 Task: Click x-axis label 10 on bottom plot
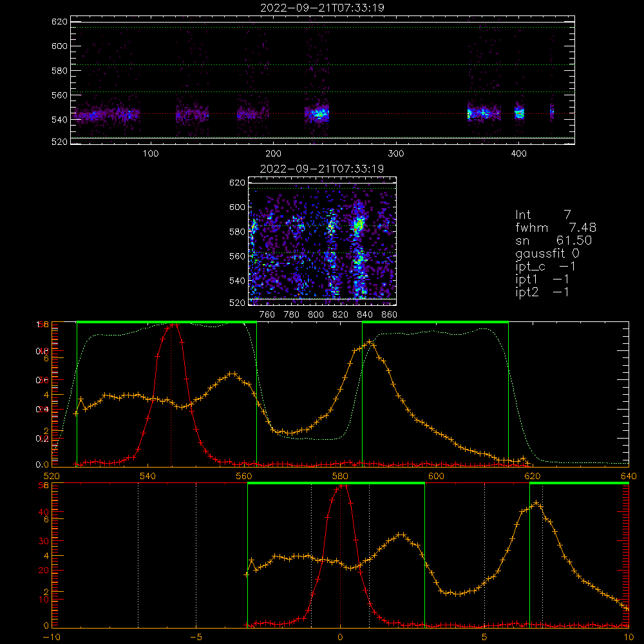point(629,638)
